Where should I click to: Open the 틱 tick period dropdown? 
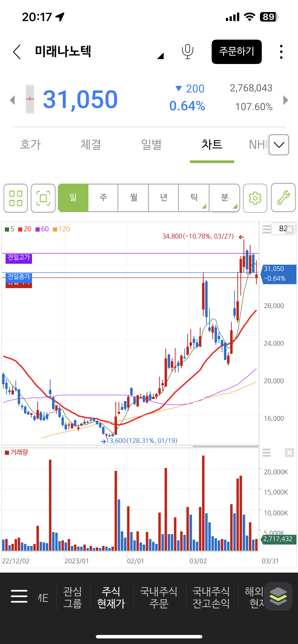[194, 198]
